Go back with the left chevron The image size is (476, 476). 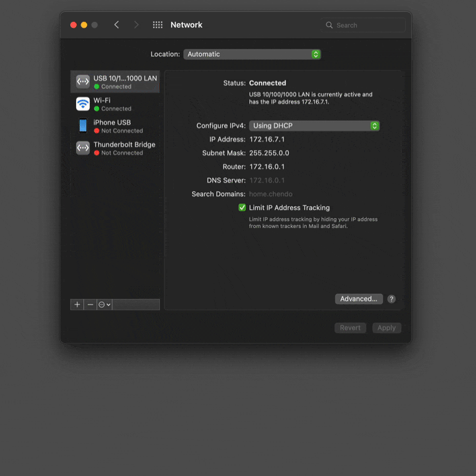[117, 25]
